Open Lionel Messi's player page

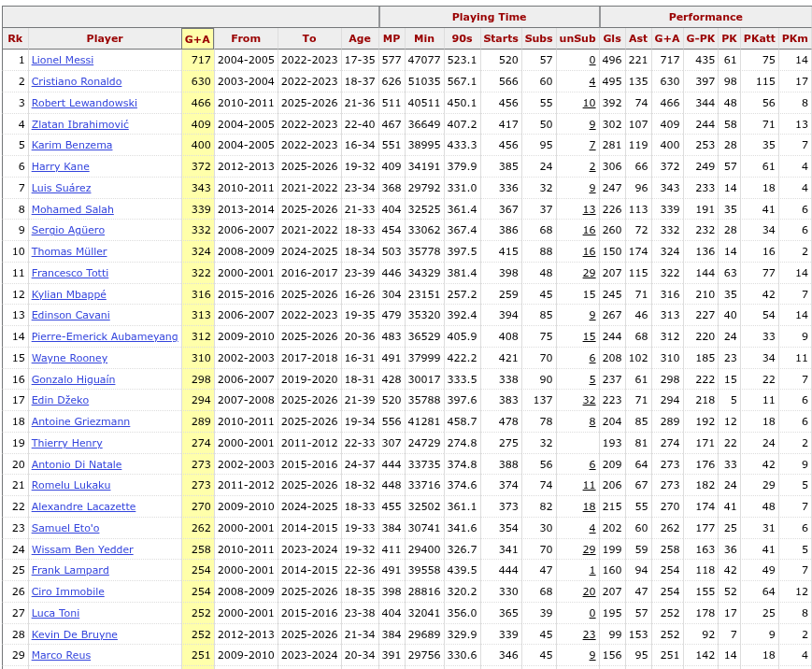pyautogui.click(x=63, y=60)
